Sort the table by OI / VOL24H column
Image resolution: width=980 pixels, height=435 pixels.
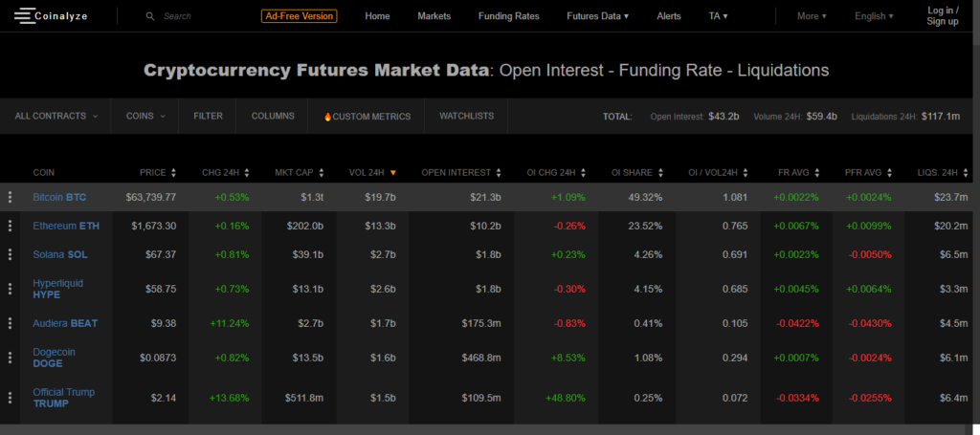point(718,173)
